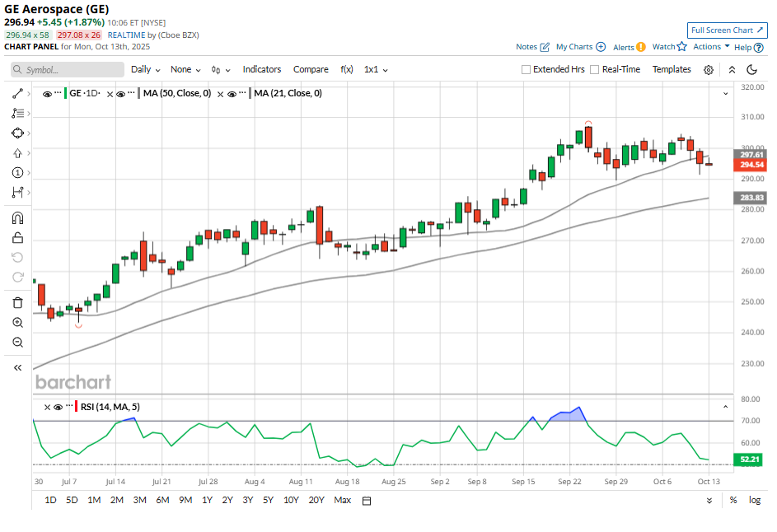Zoom in using the magnifier plus icon
This screenshot has height=532, width=777.
pos(17,322)
